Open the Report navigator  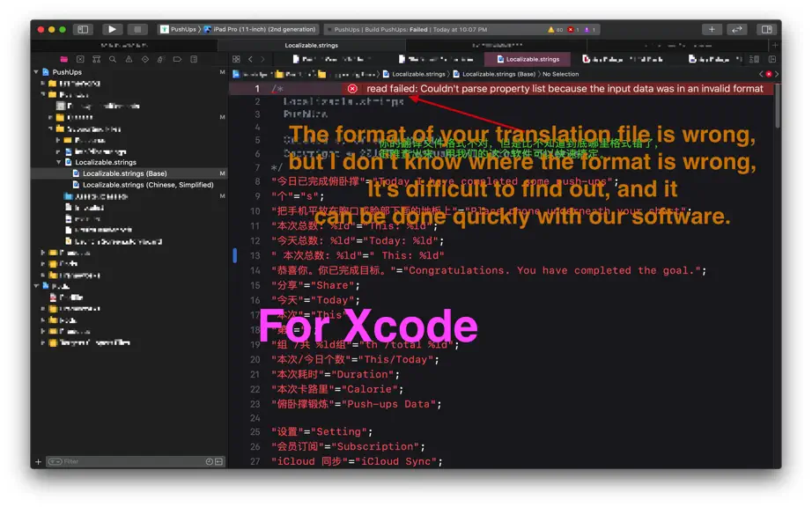pyautogui.click(x=194, y=60)
